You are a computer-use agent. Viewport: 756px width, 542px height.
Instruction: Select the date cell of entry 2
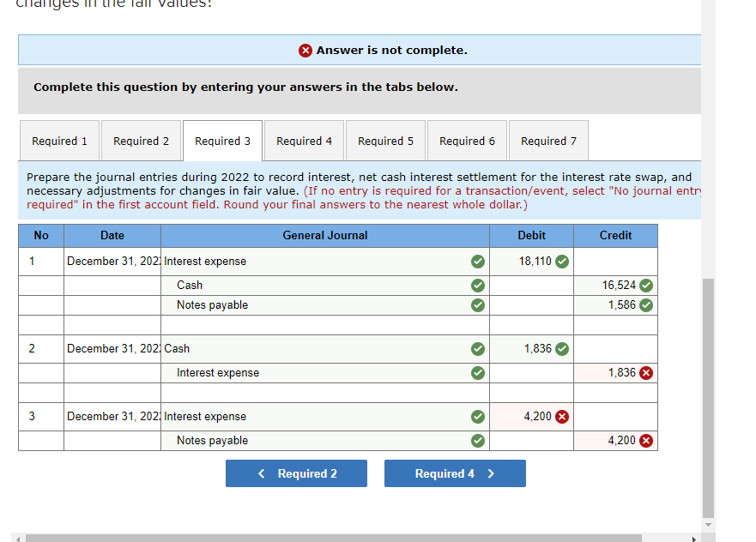[112, 348]
